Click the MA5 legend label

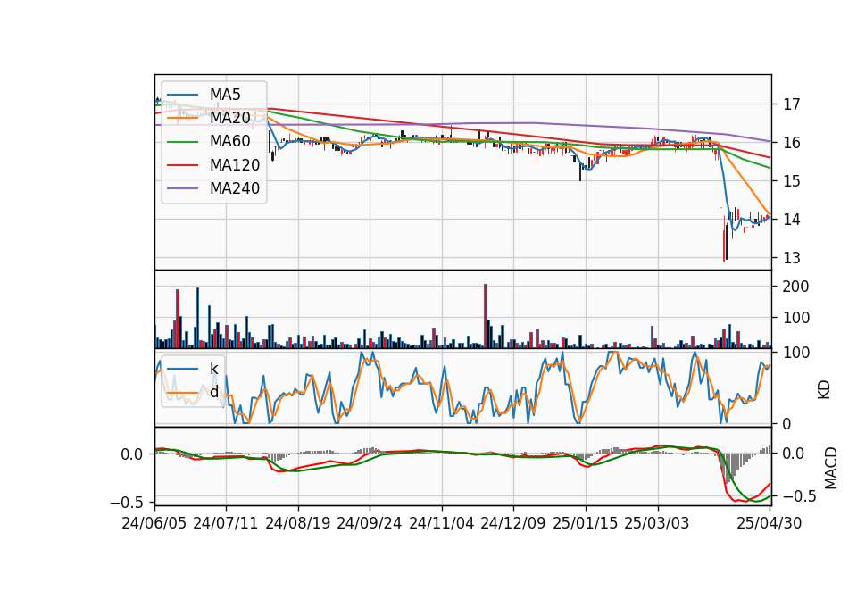click(225, 95)
